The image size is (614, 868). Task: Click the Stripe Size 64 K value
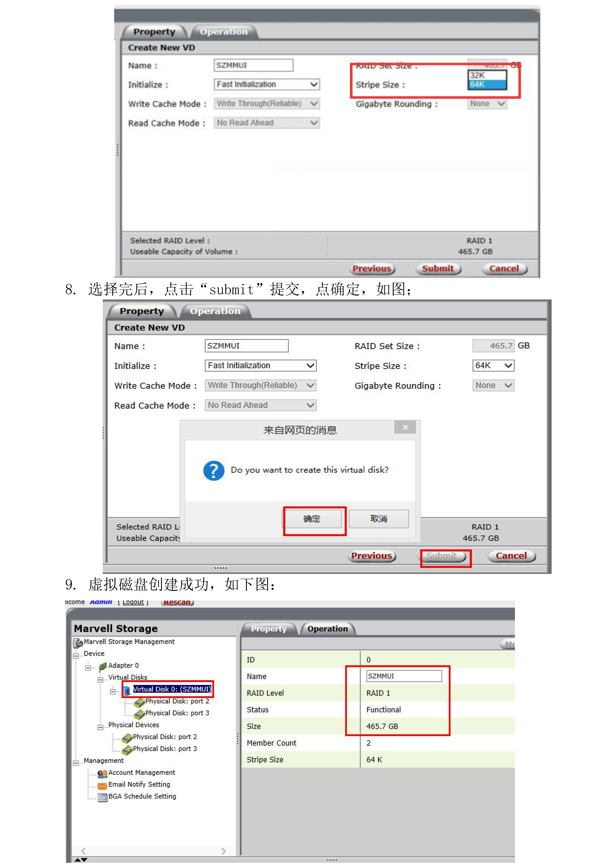pos(374,760)
